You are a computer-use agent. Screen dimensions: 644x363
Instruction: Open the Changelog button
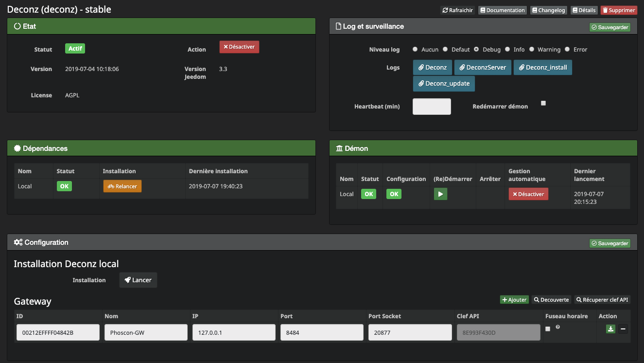pos(549,10)
